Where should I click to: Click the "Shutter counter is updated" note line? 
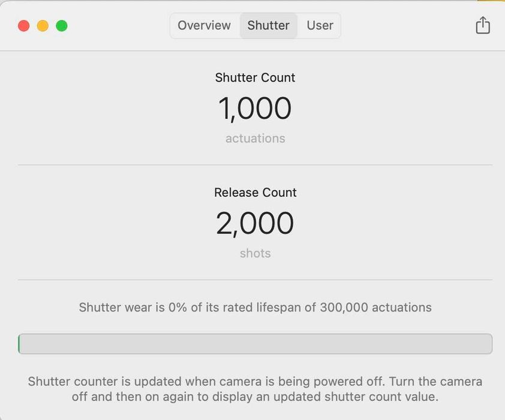pyautogui.click(x=255, y=382)
